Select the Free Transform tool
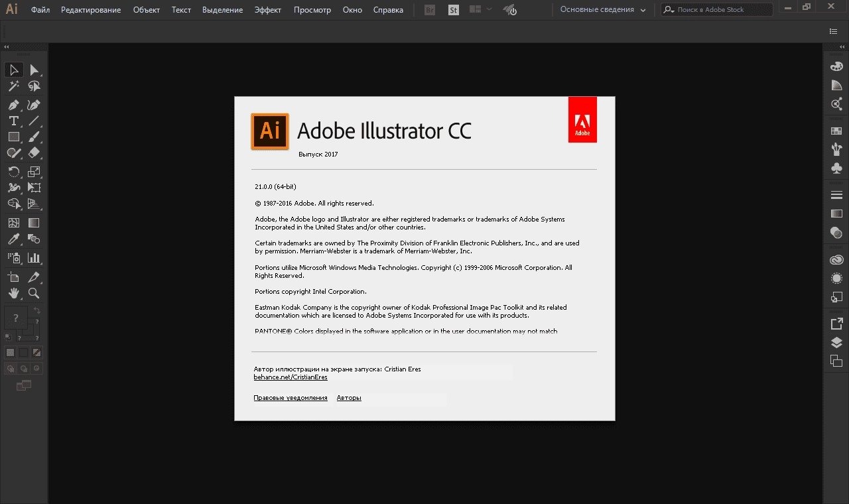This screenshot has width=849, height=504. click(34, 188)
